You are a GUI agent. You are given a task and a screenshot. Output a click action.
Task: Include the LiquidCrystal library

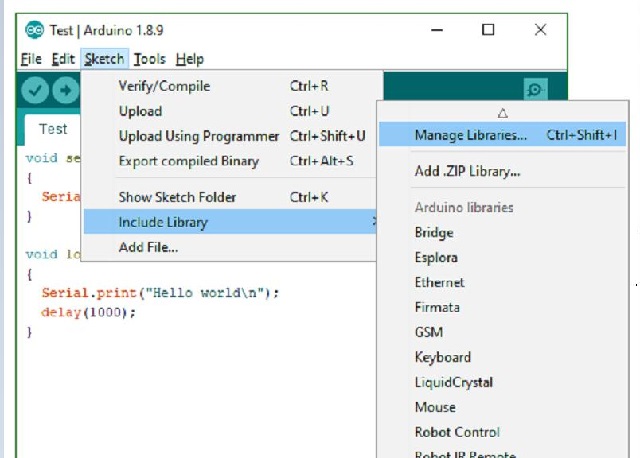pos(502,382)
